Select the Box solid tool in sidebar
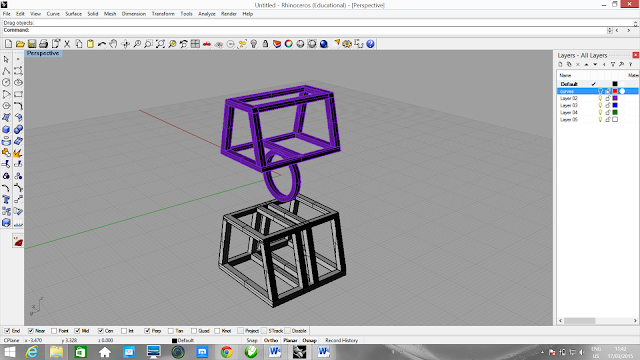This screenshot has width=640, height=360. coord(6,129)
